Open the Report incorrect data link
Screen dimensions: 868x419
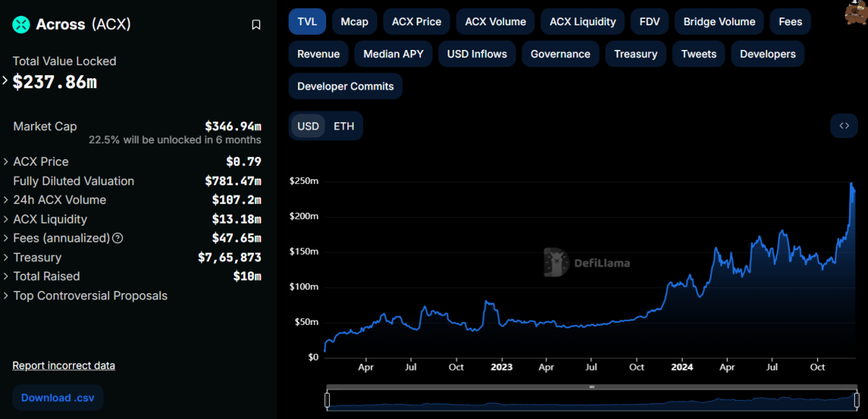pyautogui.click(x=64, y=365)
